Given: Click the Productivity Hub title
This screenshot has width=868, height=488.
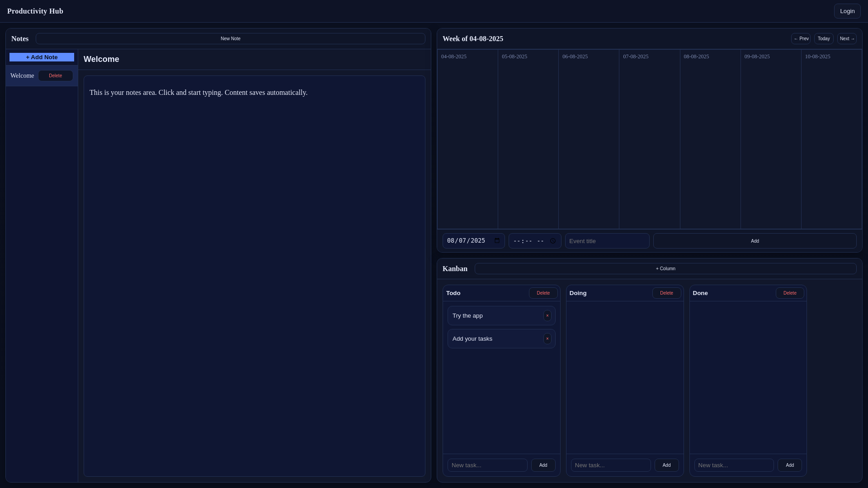Looking at the screenshot, I should pos(35,11).
